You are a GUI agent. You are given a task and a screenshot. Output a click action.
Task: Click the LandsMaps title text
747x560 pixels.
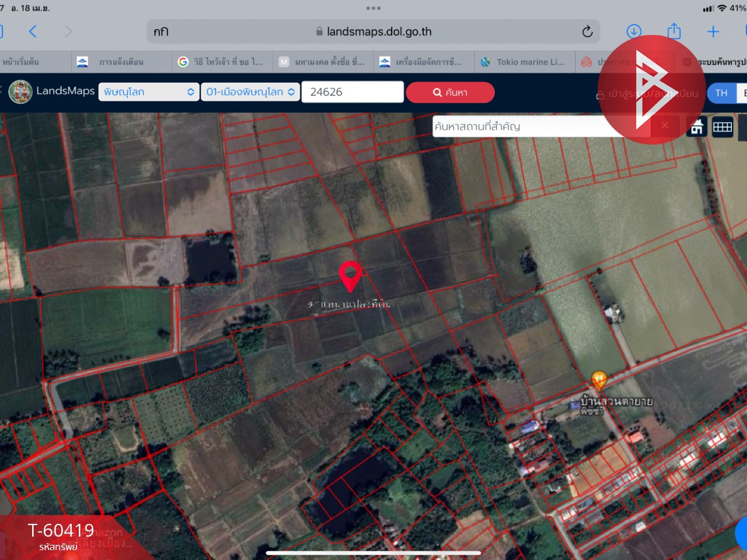click(x=65, y=91)
